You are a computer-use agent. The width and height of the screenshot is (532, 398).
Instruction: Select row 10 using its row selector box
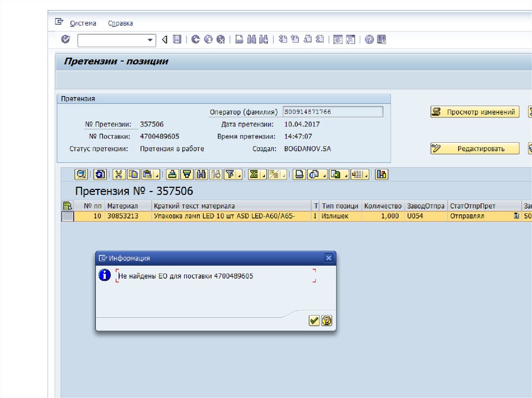point(68,216)
